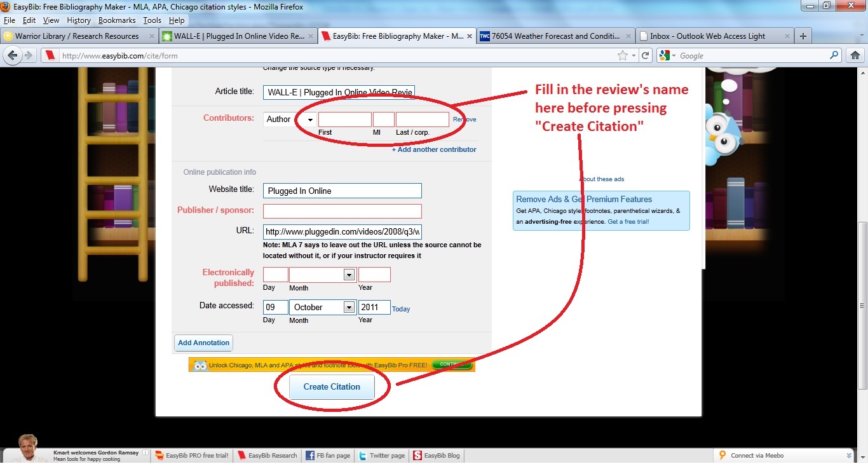This screenshot has height=464, width=868.
Task: Collapse the Meebo bottom bar
Action: coord(849,456)
